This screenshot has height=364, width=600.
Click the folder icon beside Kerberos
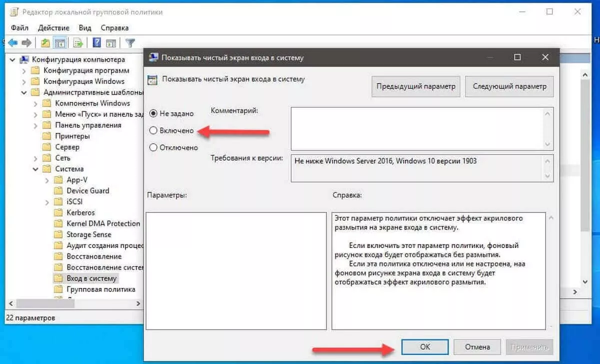[58, 212]
